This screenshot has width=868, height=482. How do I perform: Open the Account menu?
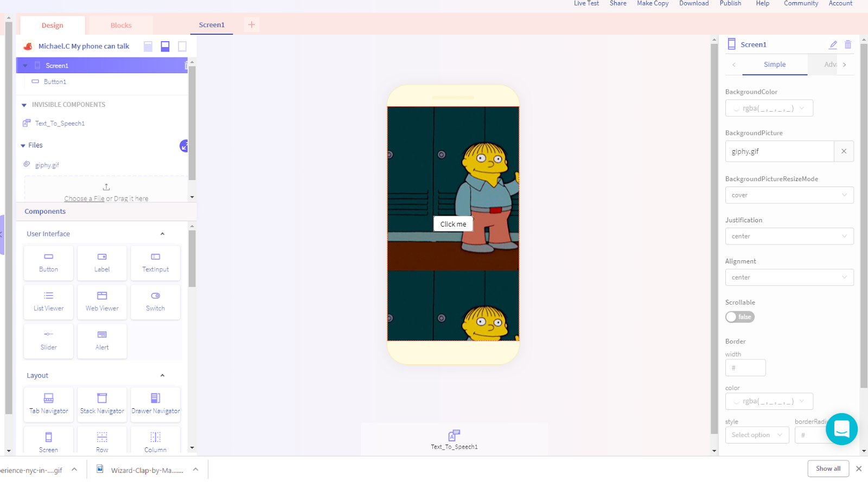point(840,3)
